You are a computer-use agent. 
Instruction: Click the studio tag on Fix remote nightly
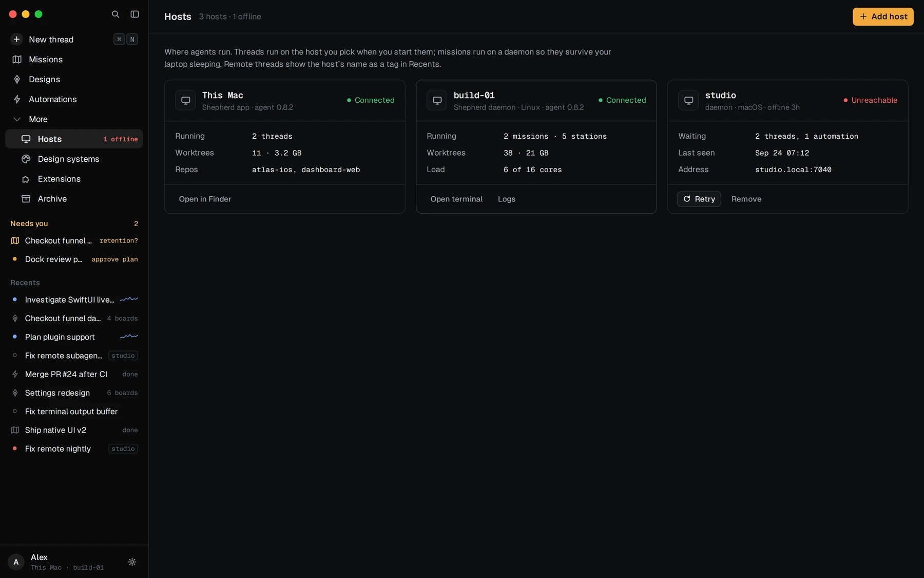(123, 449)
